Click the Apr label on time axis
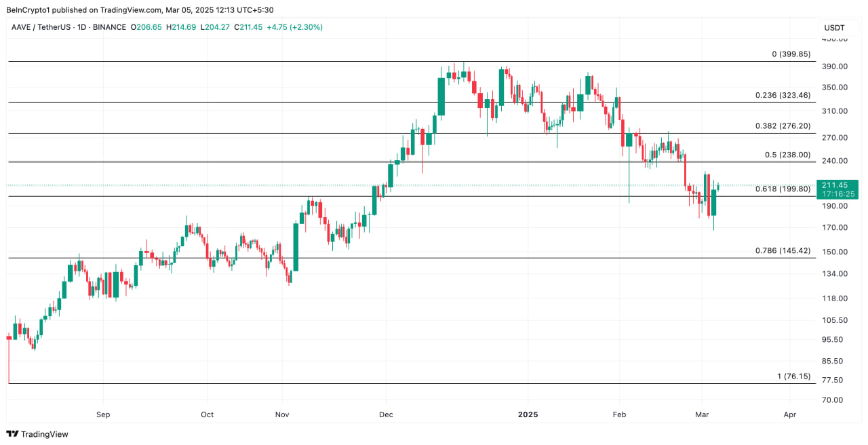 (x=789, y=414)
